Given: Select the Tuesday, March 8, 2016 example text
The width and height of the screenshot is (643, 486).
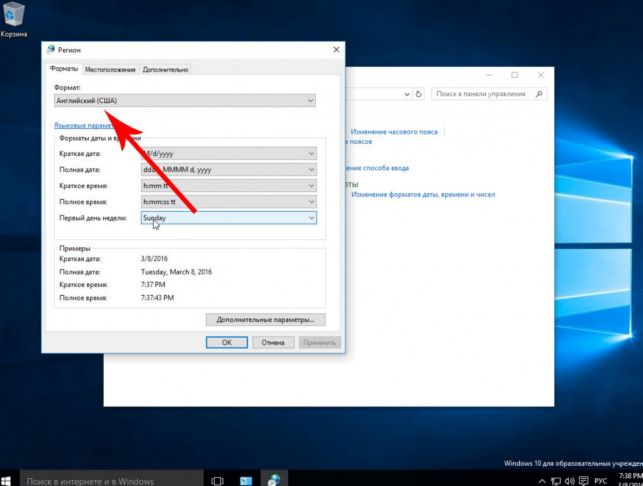Looking at the screenshot, I should (176, 272).
